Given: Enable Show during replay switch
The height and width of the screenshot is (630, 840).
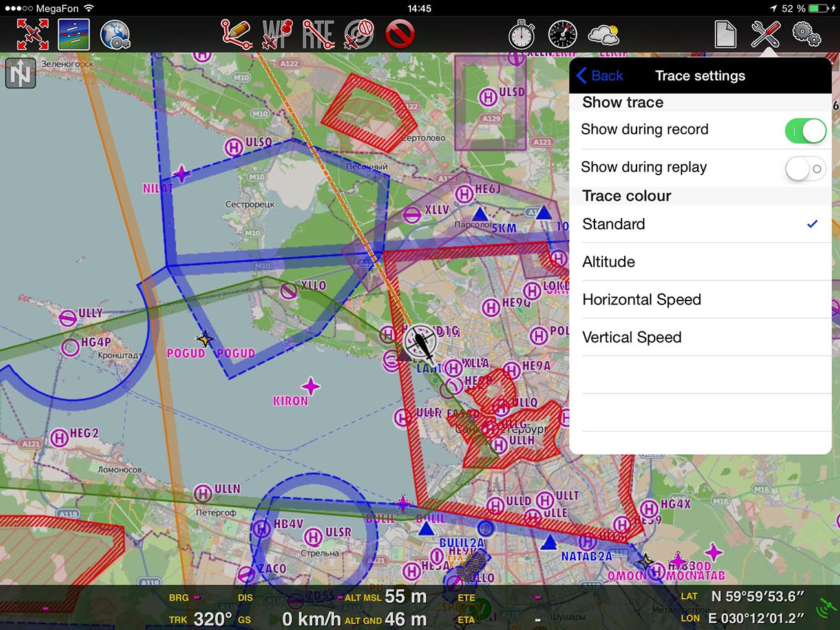Looking at the screenshot, I should (805, 169).
